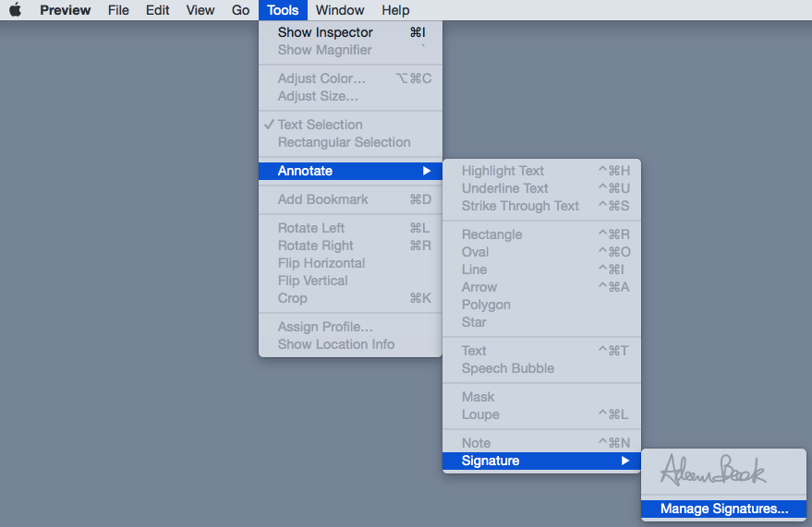Select Assign Profile… item
The width and height of the screenshot is (812, 527).
pyautogui.click(x=351, y=327)
